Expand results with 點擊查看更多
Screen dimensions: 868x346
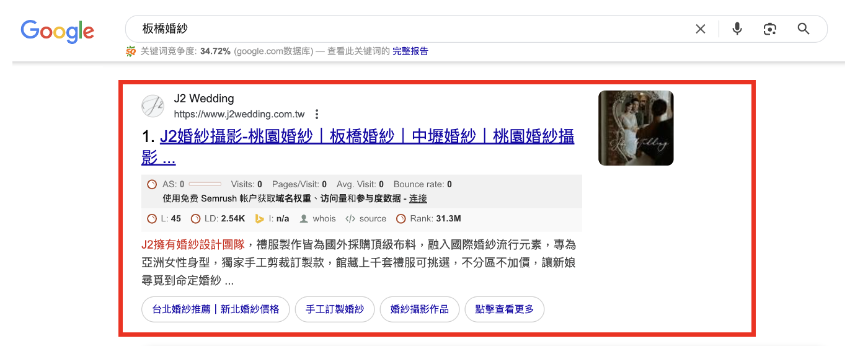(504, 309)
